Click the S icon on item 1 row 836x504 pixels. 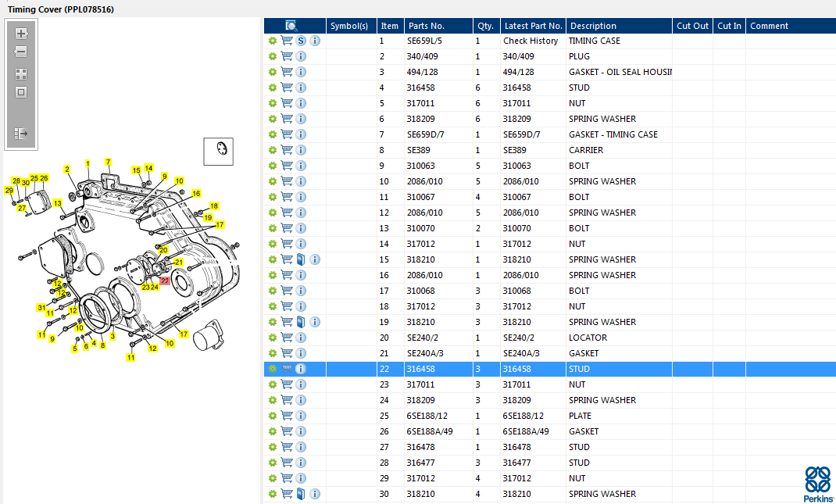pos(301,41)
